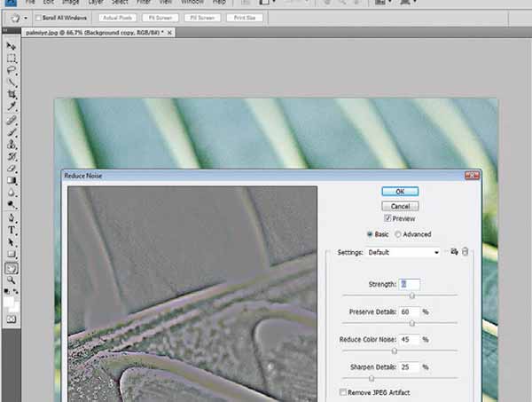Open the Settings dropdown set to Default
Screen dimensions: 532x402
[403, 252]
